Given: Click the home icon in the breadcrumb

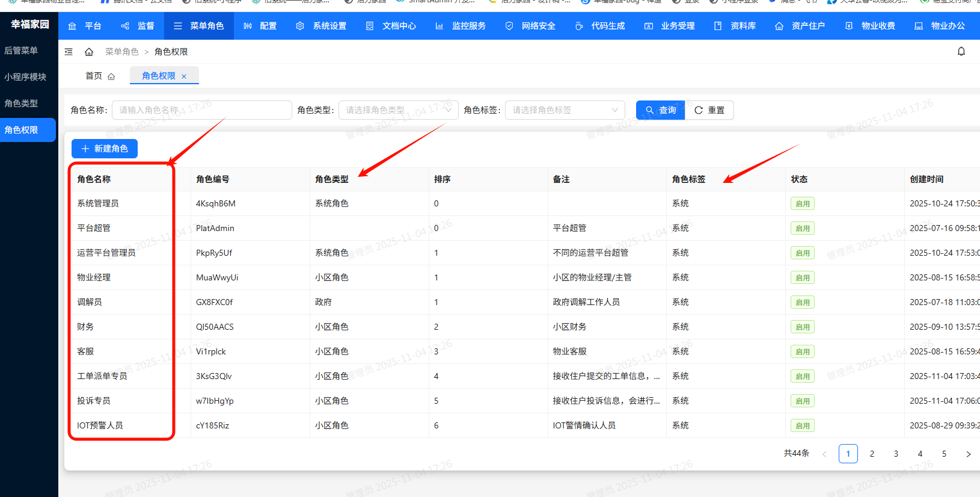Looking at the screenshot, I should point(89,52).
